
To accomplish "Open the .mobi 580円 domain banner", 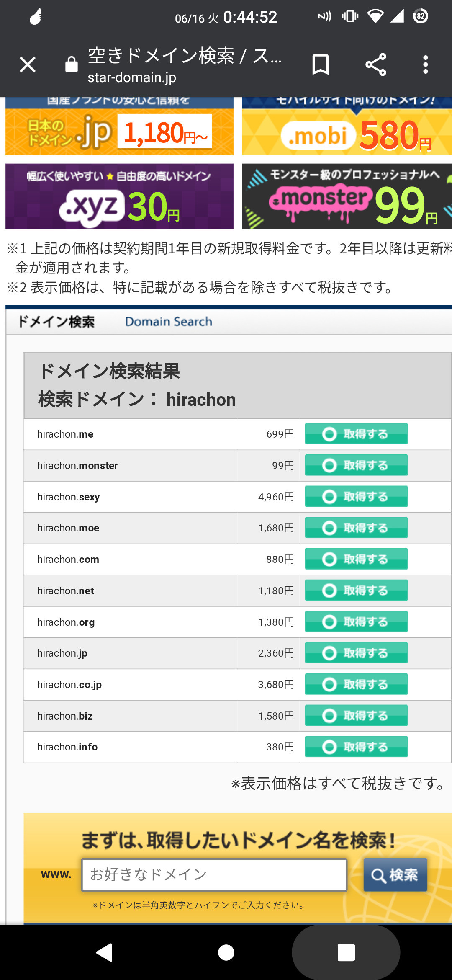I will click(x=347, y=130).
